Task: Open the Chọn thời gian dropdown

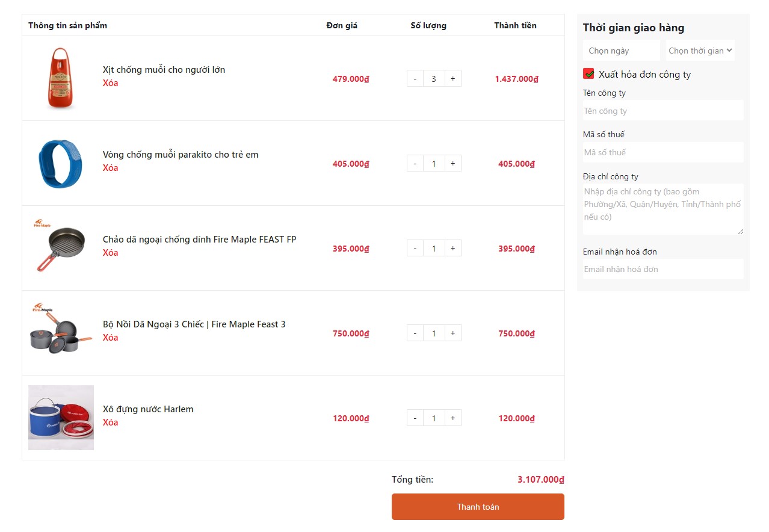Action: 700,51
